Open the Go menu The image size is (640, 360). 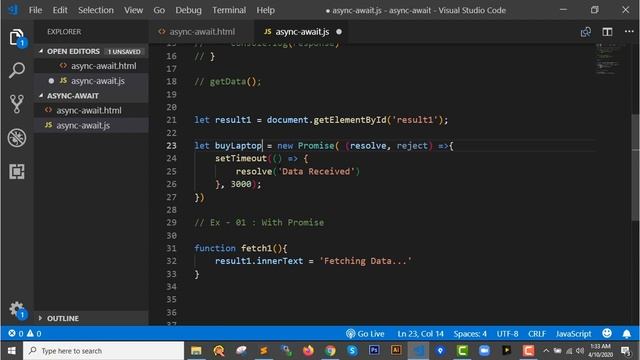[159, 10]
